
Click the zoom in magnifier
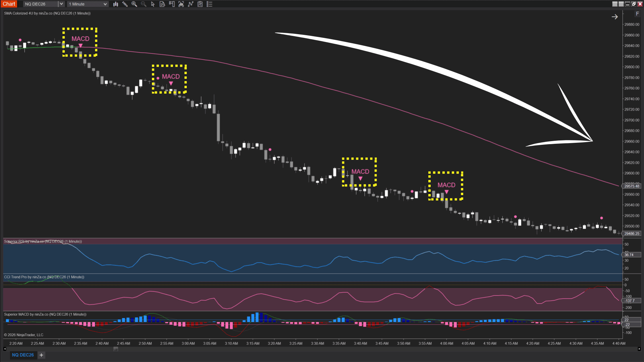pos(134,4)
